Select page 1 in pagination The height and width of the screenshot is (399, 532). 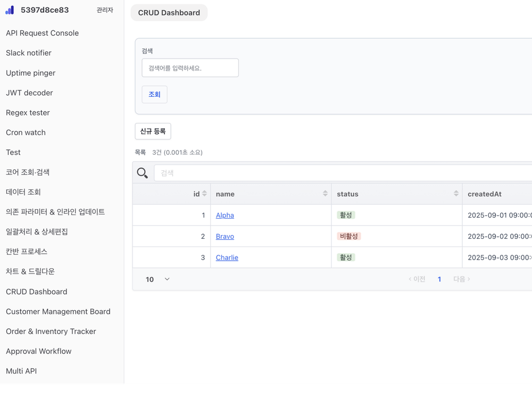click(x=439, y=279)
